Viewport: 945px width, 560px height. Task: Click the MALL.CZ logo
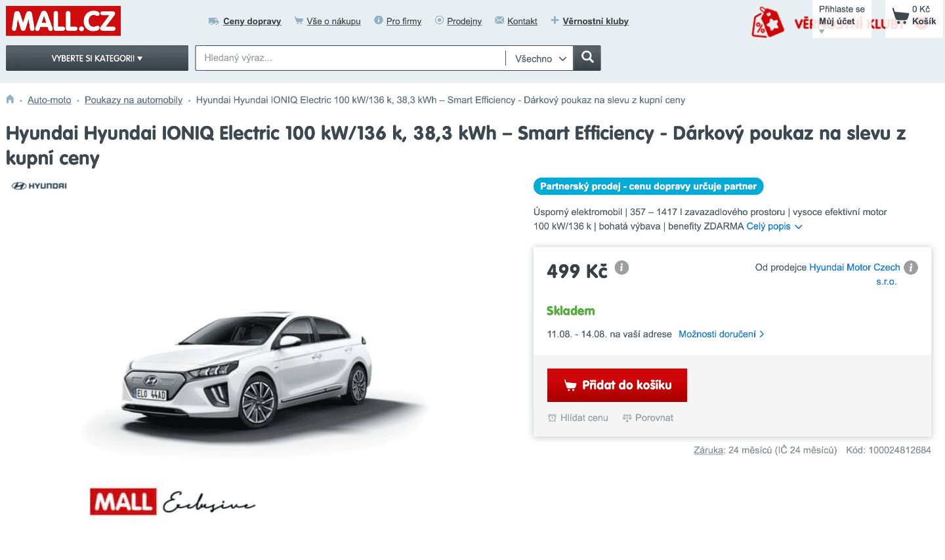pyautogui.click(x=63, y=21)
